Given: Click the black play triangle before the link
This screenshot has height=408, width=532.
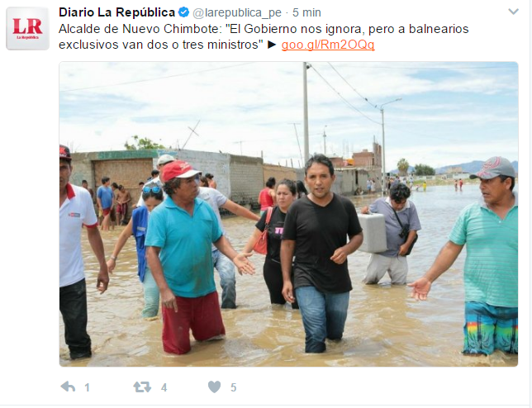Looking at the screenshot, I should (272, 45).
